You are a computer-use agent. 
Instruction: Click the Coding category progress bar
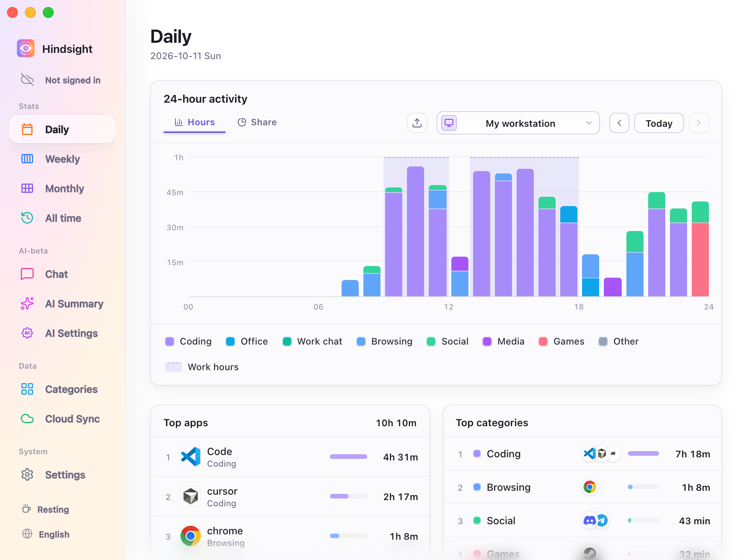tap(644, 453)
